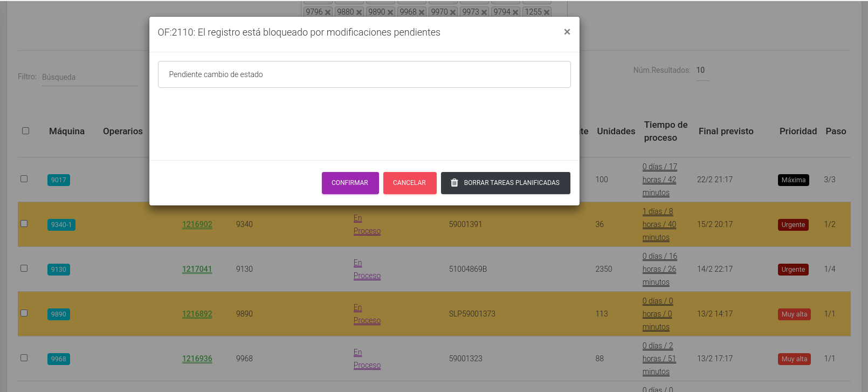Sort by the Máquina column header
The width and height of the screenshot is (868, 392).
pos(67,131)
